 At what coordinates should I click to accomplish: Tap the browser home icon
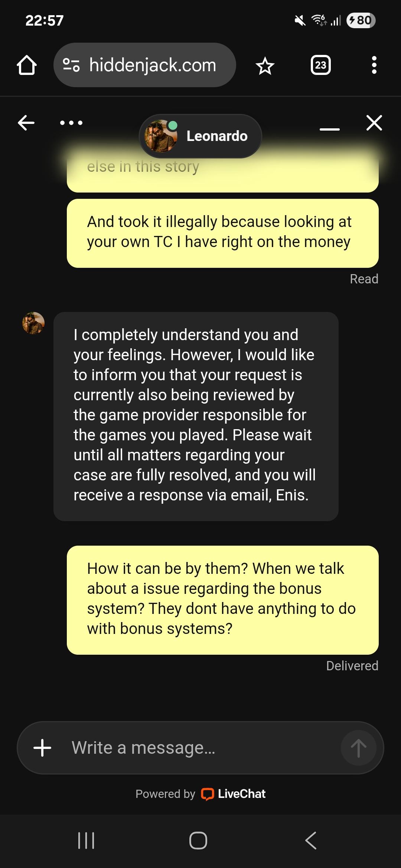tap(27, 65)
